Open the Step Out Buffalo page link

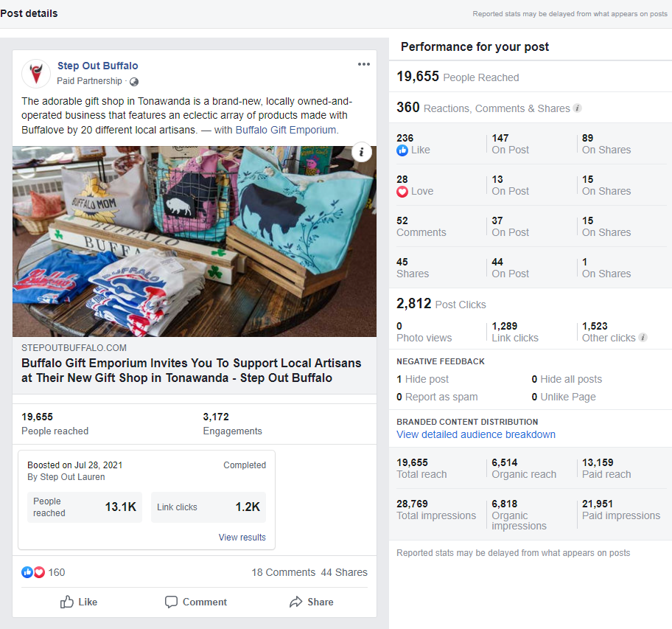point(98,66)
